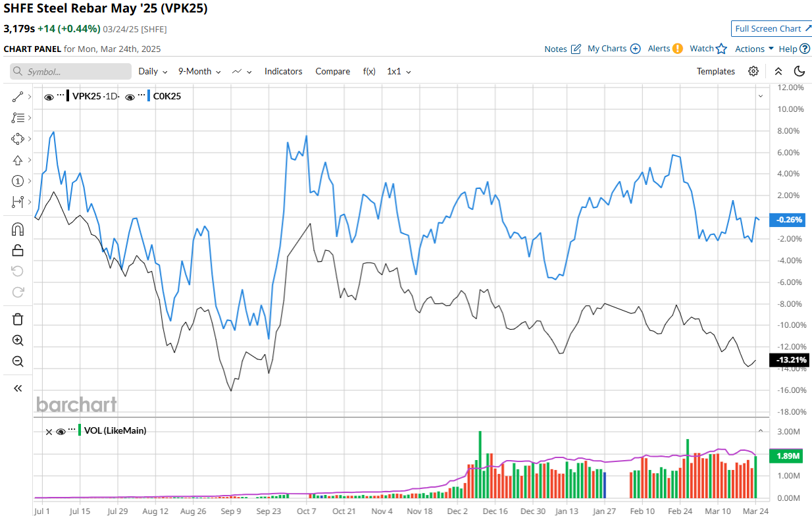
Task: Open the Alerts link
Action: click(x=659, y=49)
